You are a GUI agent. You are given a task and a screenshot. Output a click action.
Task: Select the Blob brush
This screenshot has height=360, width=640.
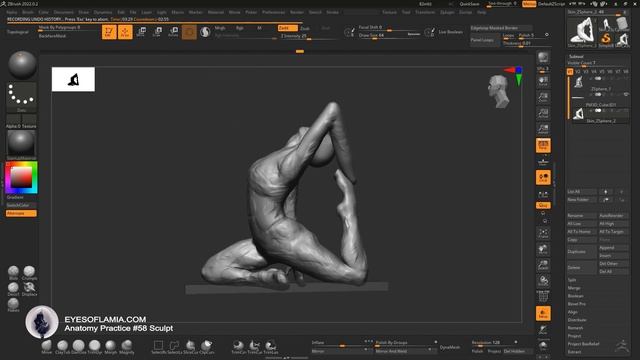[13, 273]
